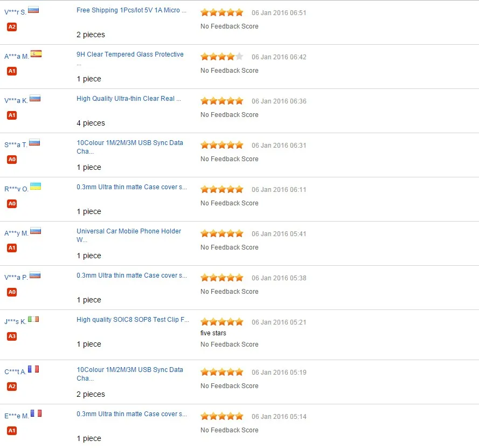Viewport: 479px width, 448px height.
Task: Open the Free Shipping 5V 1A Micro product link
Action: (x=131, y=10)
